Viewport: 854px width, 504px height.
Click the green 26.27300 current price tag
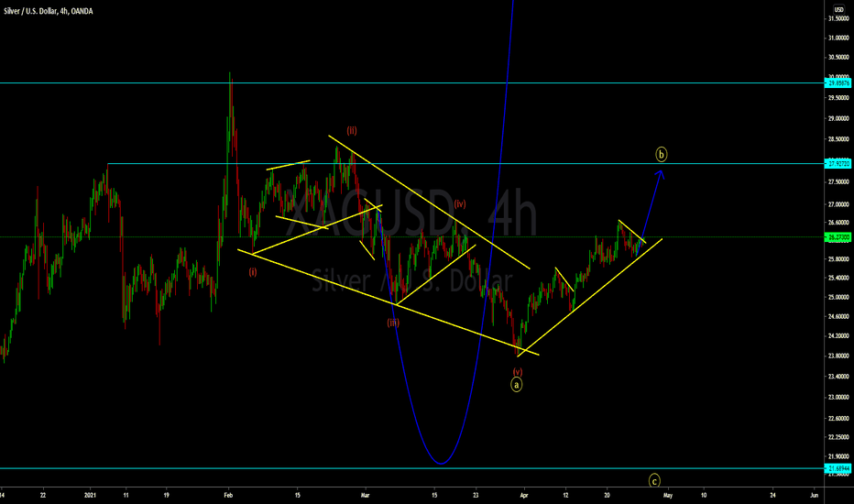click(838, 237)
